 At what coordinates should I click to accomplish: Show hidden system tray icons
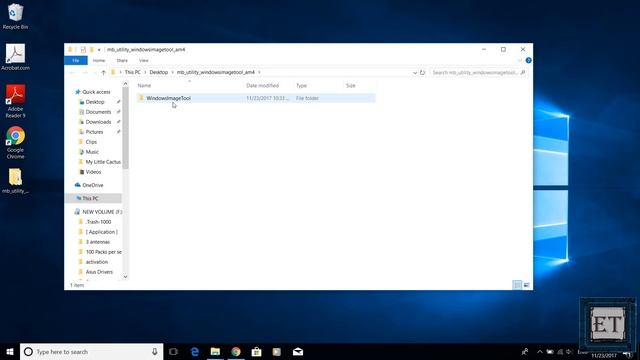540,351
